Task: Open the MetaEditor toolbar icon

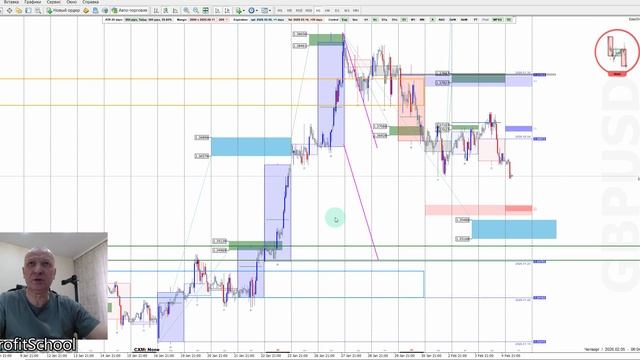Action: pos(86,10)
